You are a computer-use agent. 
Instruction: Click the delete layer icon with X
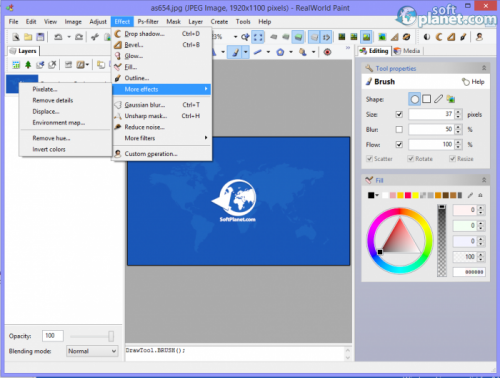(x=52, y=65)
